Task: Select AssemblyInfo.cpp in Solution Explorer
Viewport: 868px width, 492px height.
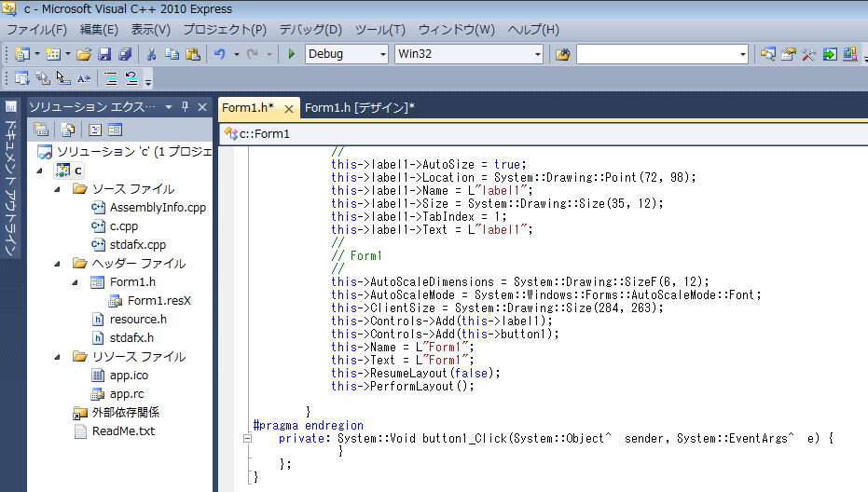Action: coord(157,208)
